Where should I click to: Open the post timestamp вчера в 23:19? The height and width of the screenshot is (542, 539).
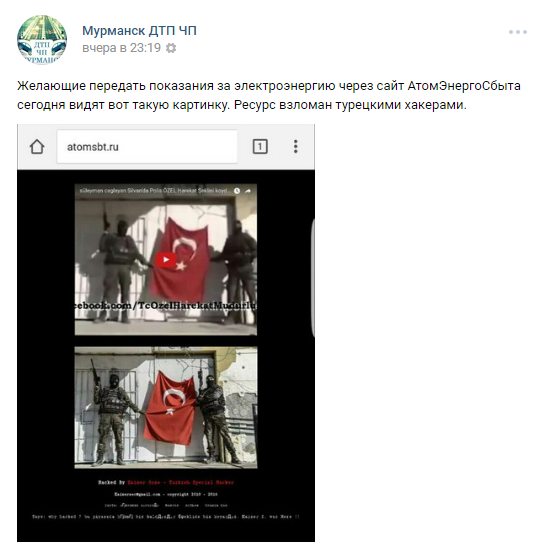[x=121, y=48]
